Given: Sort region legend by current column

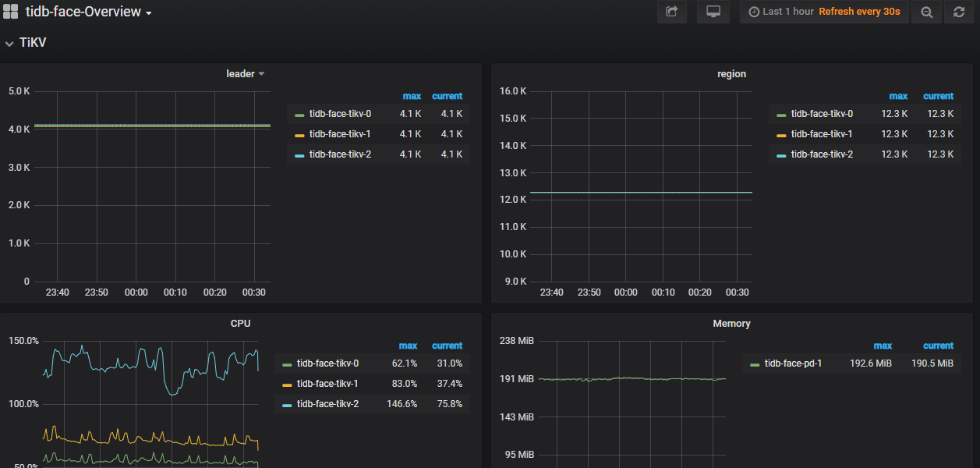Looking at the screenshot, I should tap(938, 97).
